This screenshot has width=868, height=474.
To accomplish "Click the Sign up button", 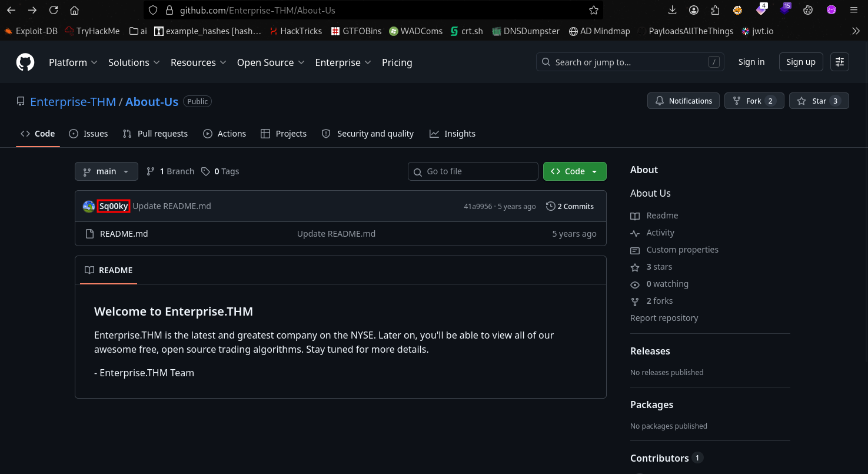I will point(801,62).
